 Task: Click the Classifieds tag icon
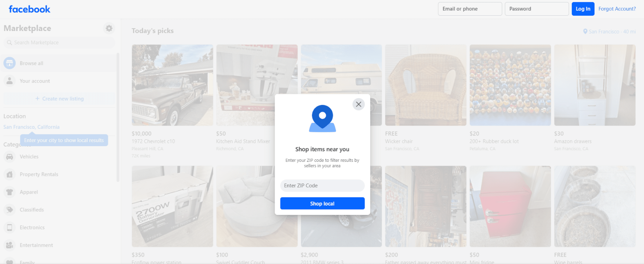coord(10,210)
